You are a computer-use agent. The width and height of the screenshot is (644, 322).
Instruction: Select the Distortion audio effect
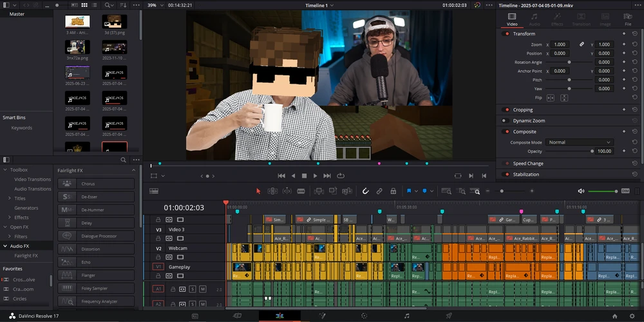coord(96,249)
